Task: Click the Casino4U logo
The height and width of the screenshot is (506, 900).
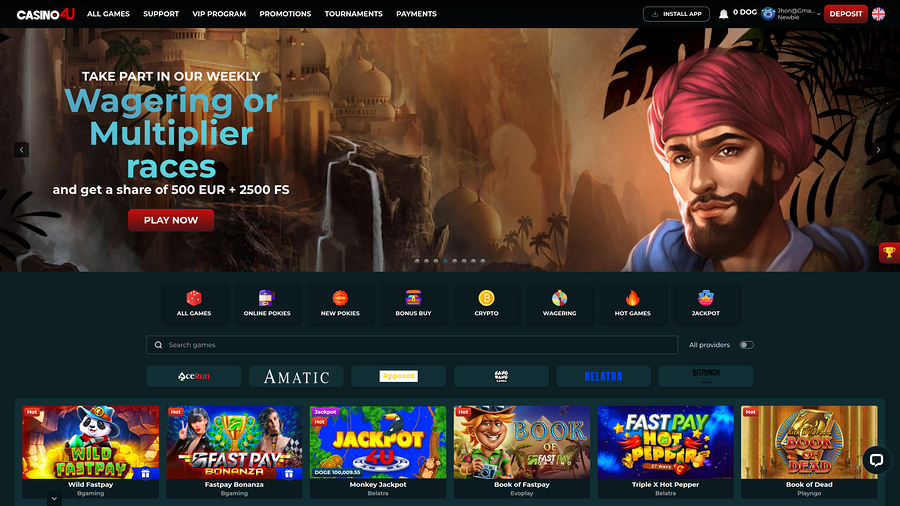Action: (45, 14)
